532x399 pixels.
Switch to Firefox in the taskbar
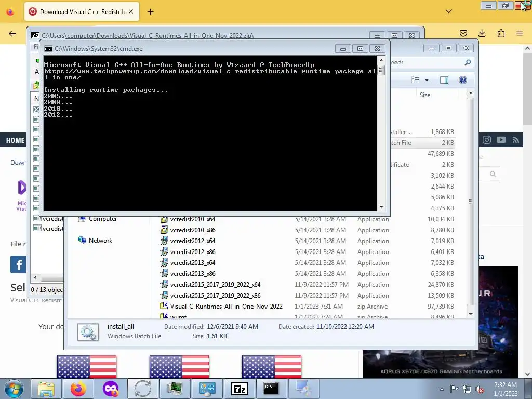(78, 389)
